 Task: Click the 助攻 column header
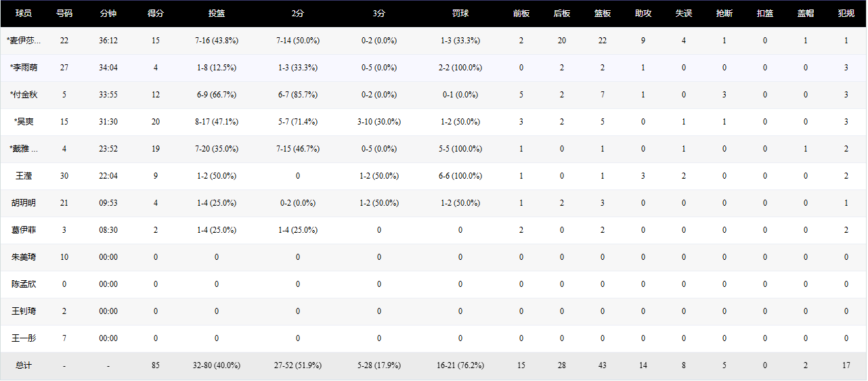(643, 14)
